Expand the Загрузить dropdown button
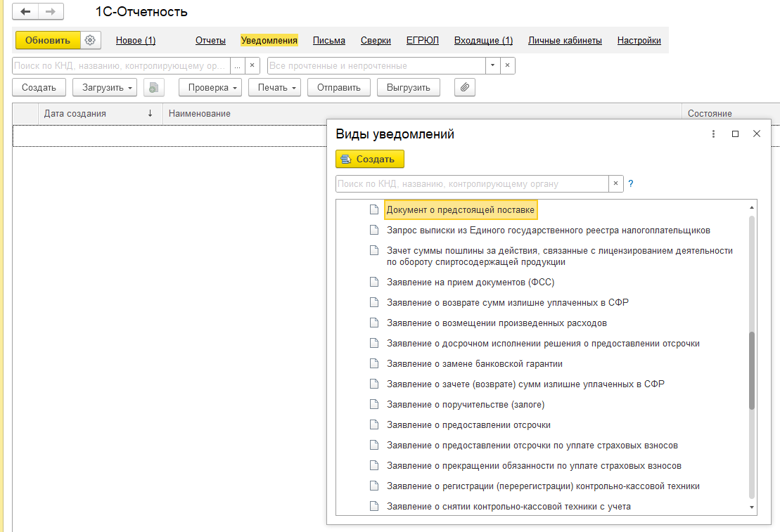Screen dimensions: 780x532 [104, 87]
